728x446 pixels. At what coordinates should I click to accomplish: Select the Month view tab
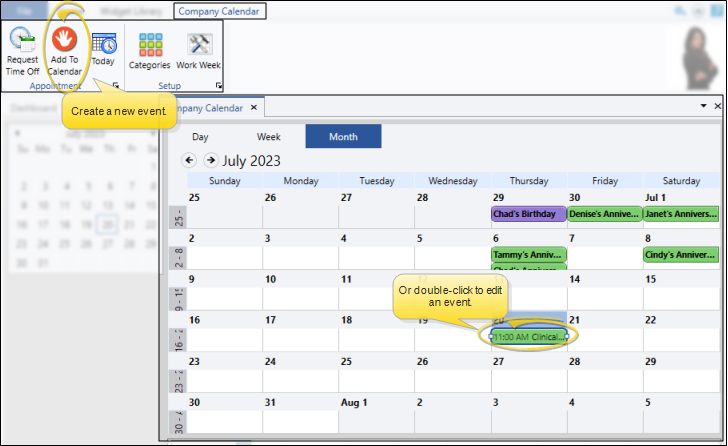343,136
